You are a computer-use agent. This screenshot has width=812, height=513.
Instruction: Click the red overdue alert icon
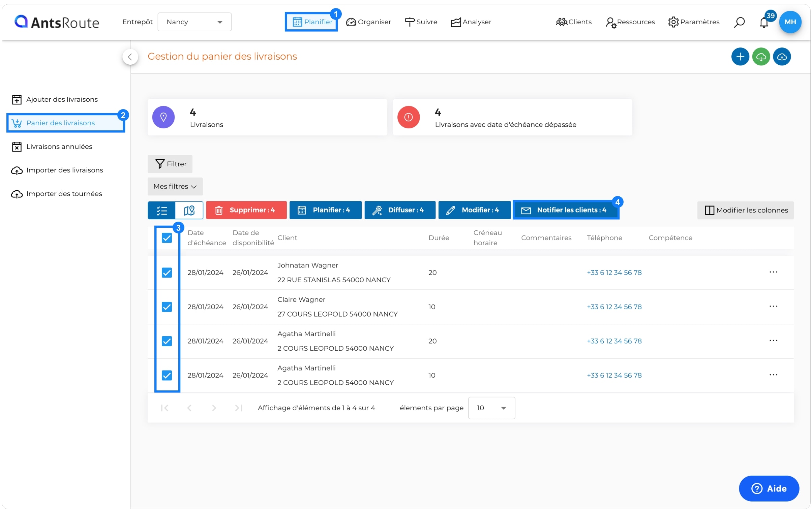409,117
